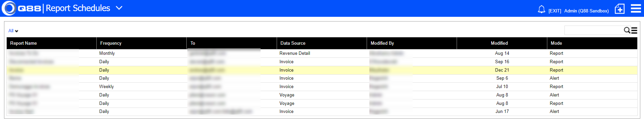The width and height of the screenshot is (644, 121).
Task: Select the Weekly Invoice report row
Action: coord(322,87)
